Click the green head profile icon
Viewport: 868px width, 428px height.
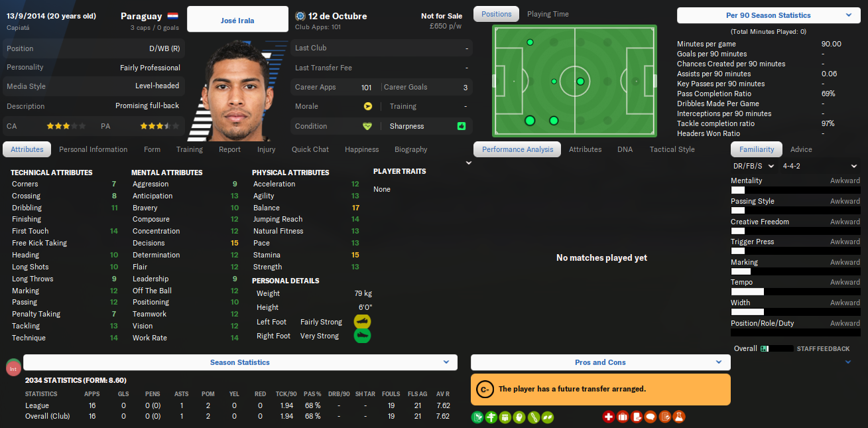[x=519, y=417]
